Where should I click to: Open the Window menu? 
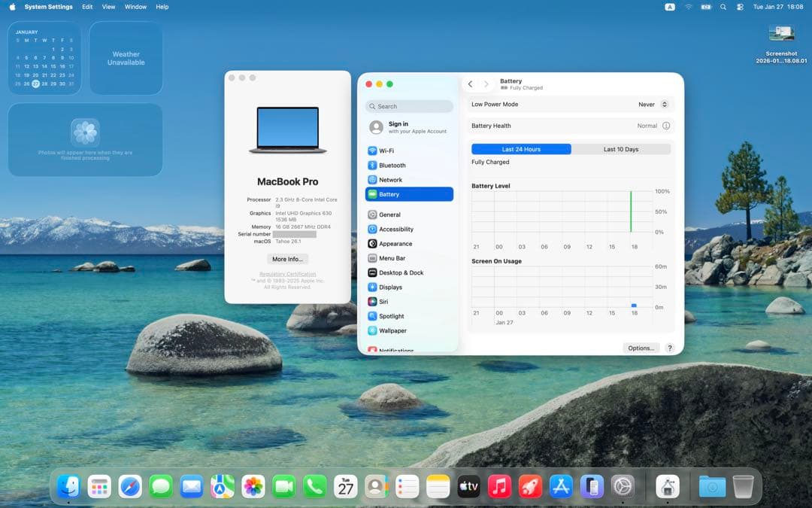click(135, 6)
